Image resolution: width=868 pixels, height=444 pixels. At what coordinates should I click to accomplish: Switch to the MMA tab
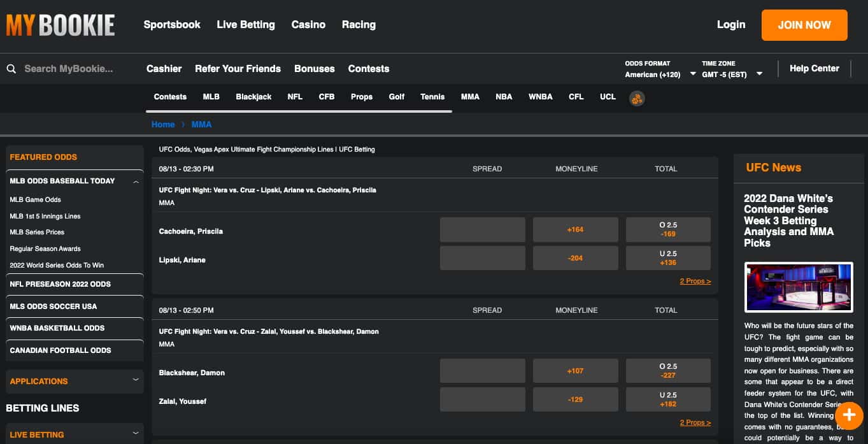pyautogui.click(x=470, y=97)
